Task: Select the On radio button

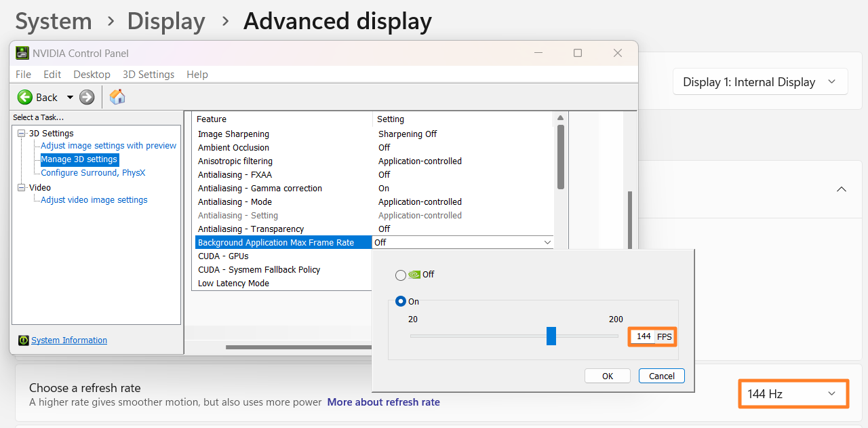Action: coord(400,301)
